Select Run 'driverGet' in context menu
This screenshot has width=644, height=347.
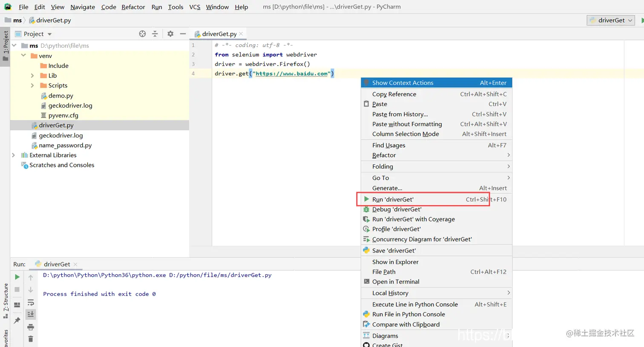tap(437, 199)
